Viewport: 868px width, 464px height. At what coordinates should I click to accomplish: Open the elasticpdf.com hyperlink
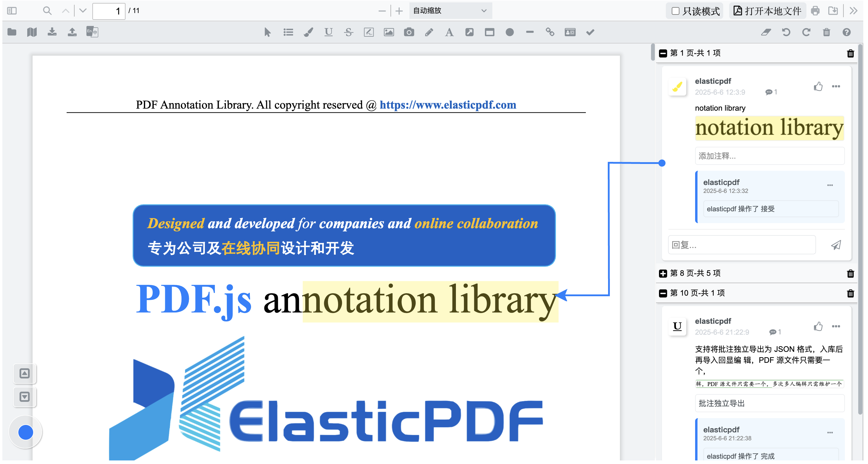448,105
